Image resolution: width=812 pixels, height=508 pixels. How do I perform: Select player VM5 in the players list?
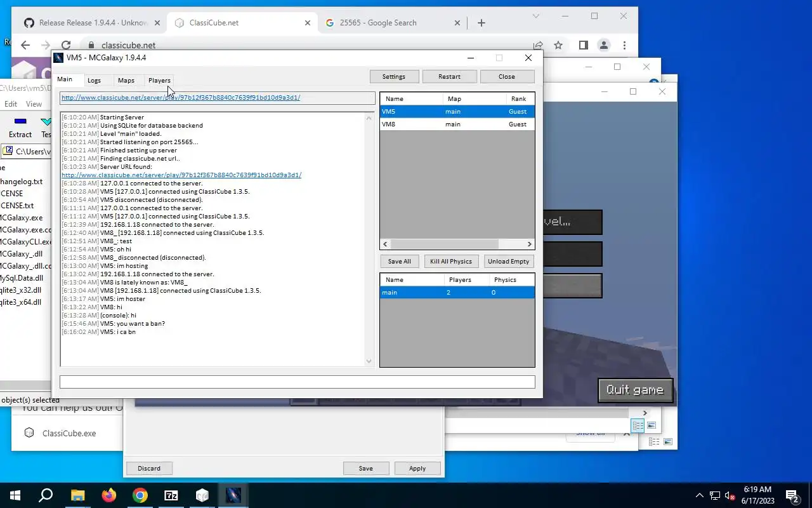point(457,111)
